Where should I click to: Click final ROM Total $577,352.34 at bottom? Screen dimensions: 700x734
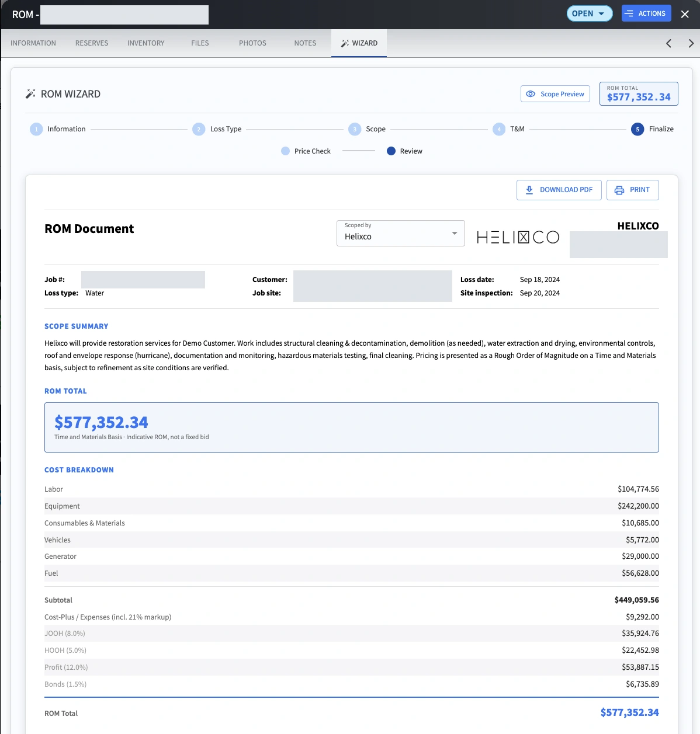[629, 712]
